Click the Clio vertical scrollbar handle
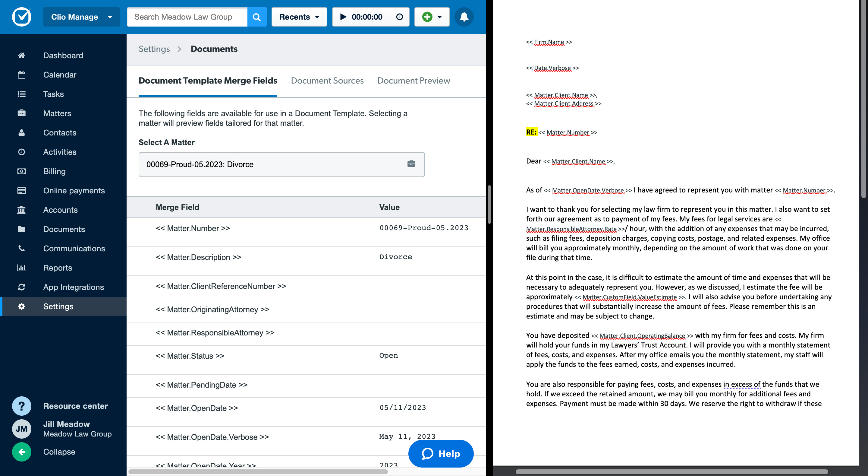The height and width of the screenshot is (476, 868). (x=489, y=205)
